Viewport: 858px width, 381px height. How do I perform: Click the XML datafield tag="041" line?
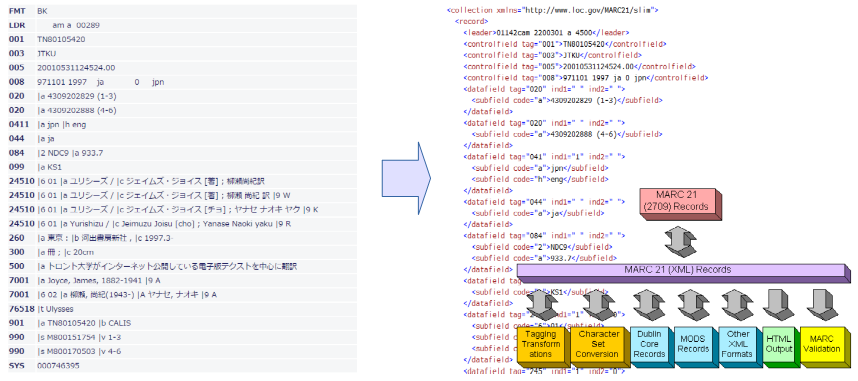coord(544,157)
